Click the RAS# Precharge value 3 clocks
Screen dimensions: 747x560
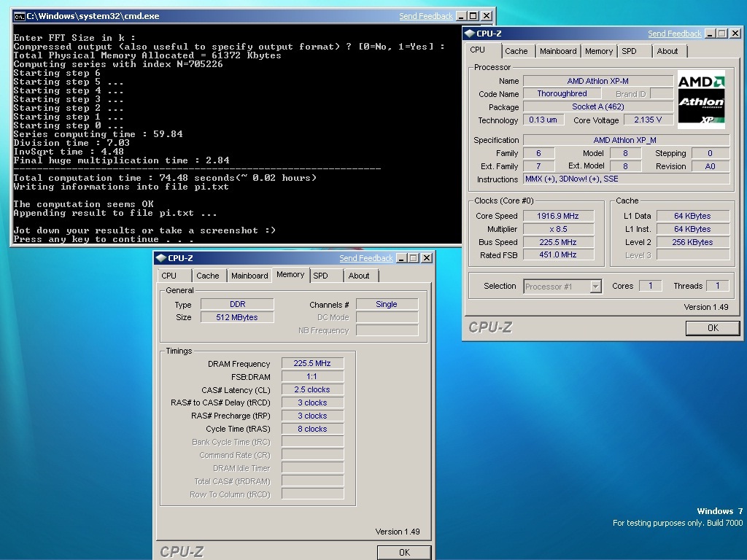click(x=312, y=416)
